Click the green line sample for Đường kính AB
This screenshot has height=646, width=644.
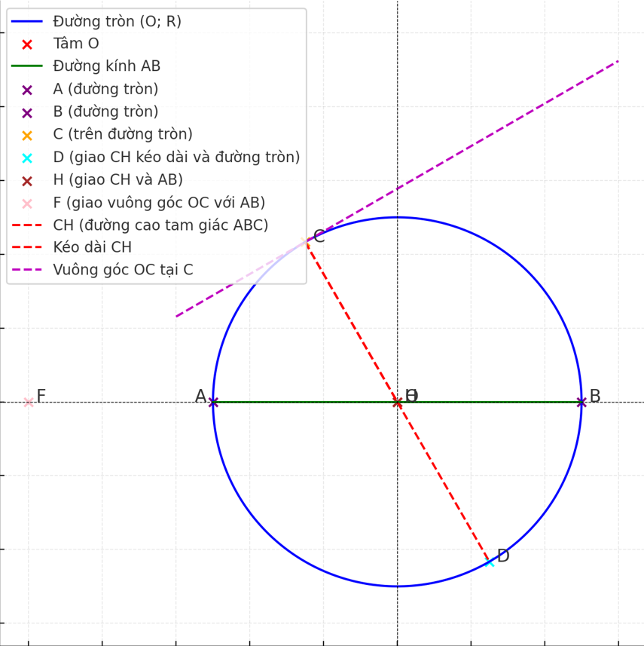click(27, 66)
